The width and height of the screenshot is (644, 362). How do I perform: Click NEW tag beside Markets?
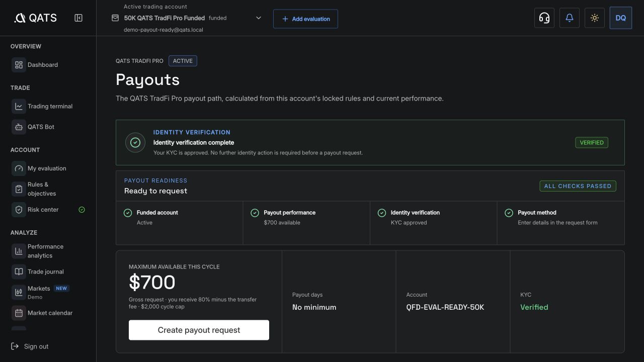pyautogui.click(x=61, y=289)
